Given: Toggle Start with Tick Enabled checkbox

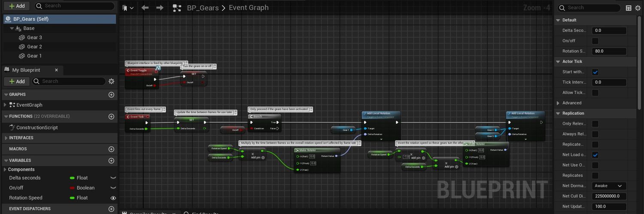Looking at the screenshot, I should pos(595,72).
